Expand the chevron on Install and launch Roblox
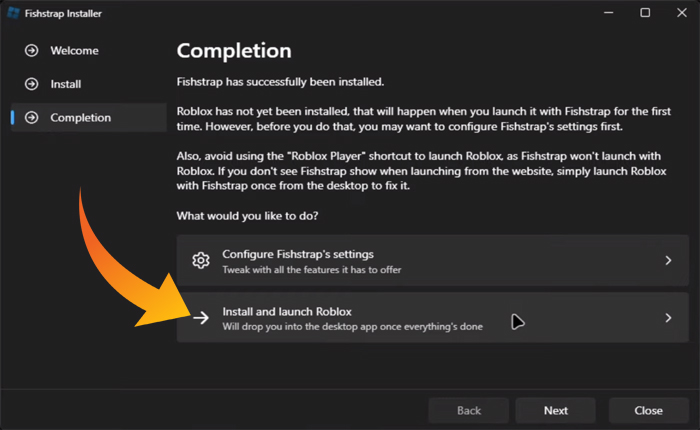Screen dimensions: 700x430 tap(668, 318)
